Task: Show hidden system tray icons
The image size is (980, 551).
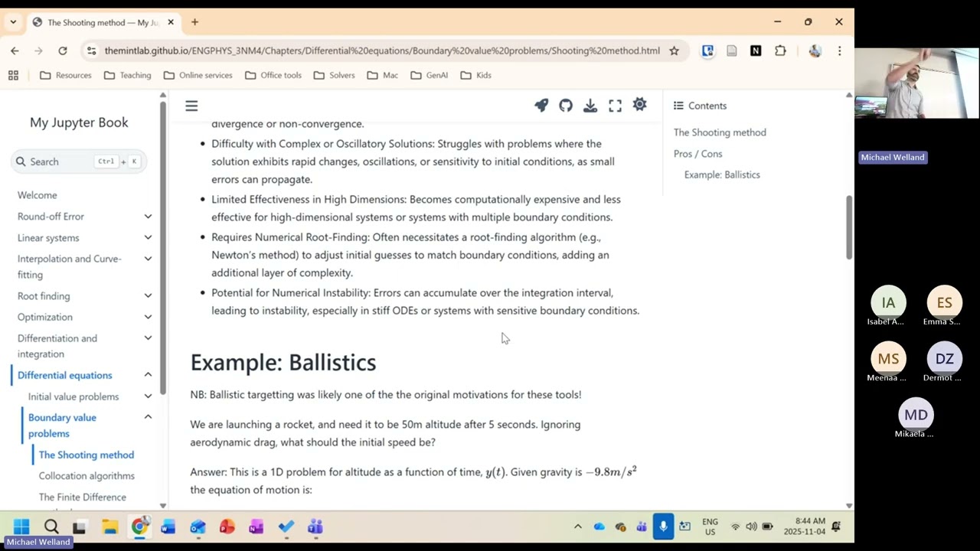Action: pos(577,527)
